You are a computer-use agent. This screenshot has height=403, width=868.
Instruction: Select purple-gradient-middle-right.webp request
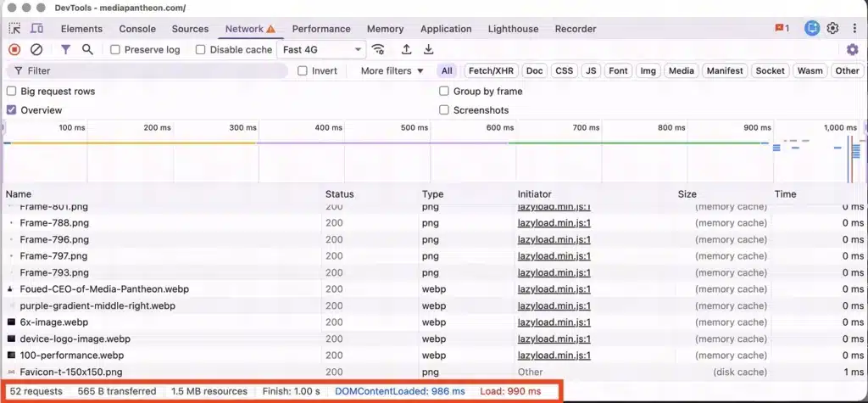pos(434,305)
